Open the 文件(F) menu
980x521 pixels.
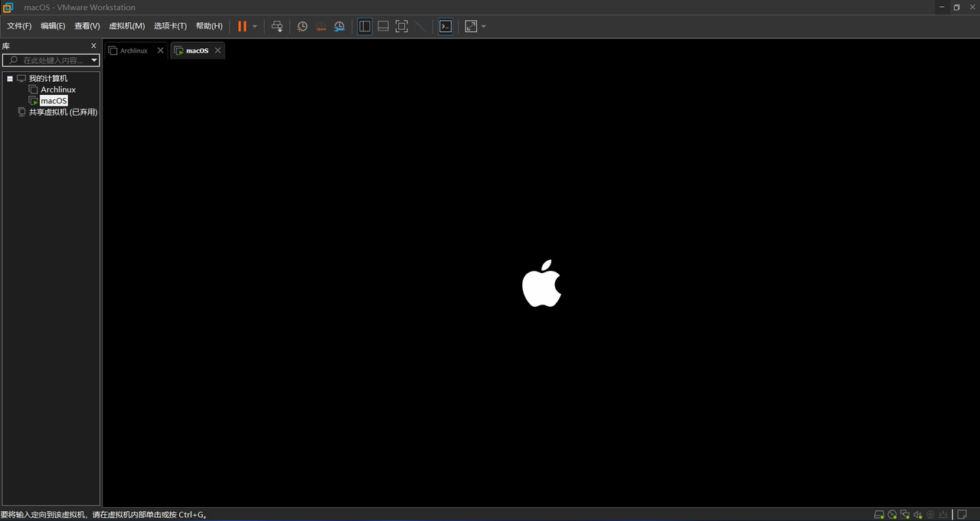pos(19,26)
